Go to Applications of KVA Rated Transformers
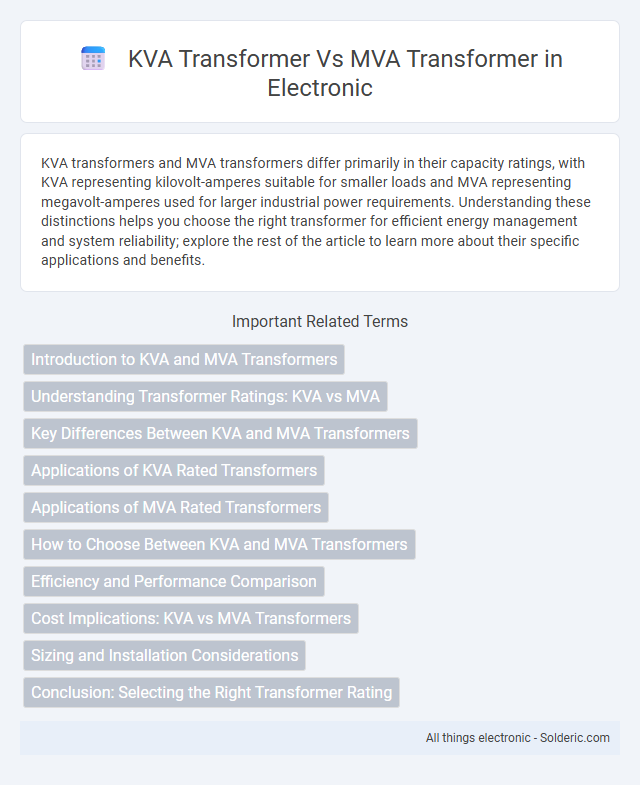 [174, 471]
